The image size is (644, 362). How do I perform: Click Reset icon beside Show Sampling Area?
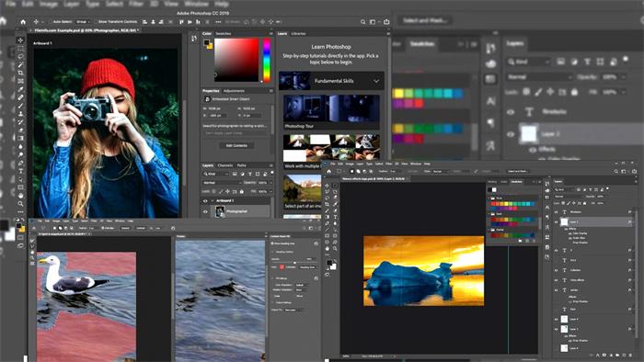pos(316,243)
